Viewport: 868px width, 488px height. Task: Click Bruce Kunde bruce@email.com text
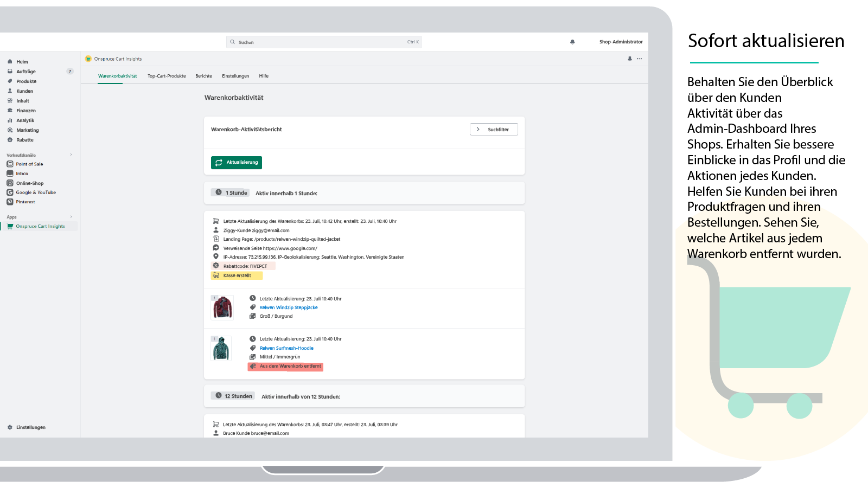click(x=256, y=433)
